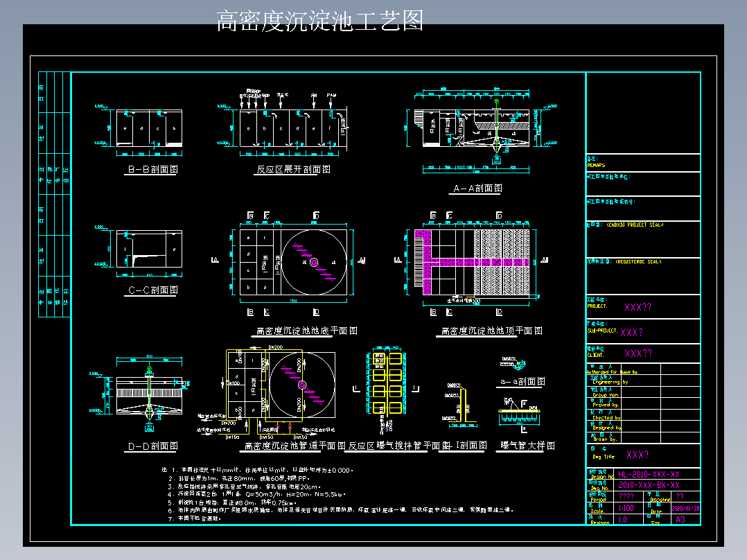Select the date value 2010/01/30
The image size is (747, 560).
(x=685, y=508)
